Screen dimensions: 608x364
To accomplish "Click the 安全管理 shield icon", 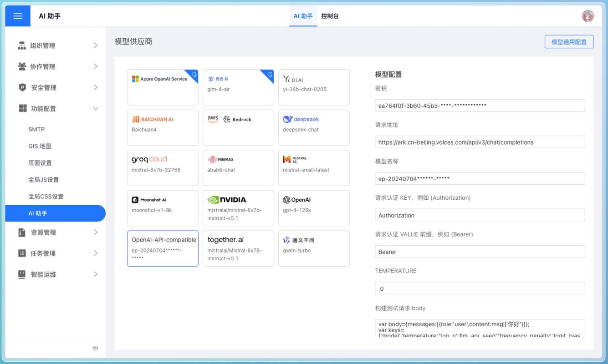I will 22,87.
